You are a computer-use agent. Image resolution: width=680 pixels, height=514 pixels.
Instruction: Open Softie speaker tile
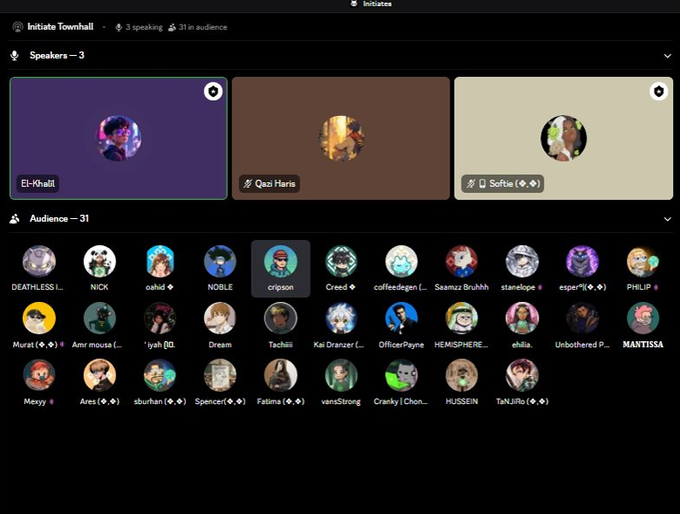pos(563,138)
